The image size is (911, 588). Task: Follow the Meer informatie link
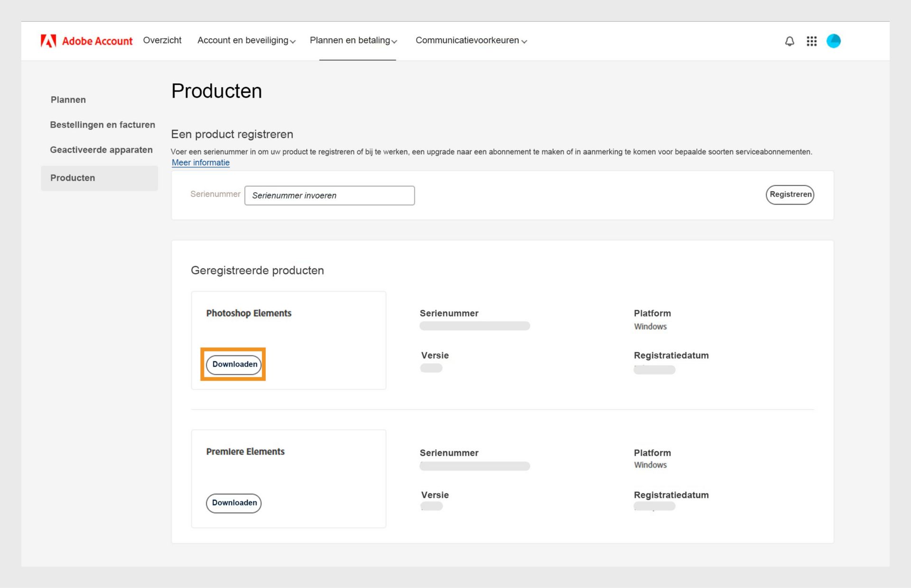[201, 163]
